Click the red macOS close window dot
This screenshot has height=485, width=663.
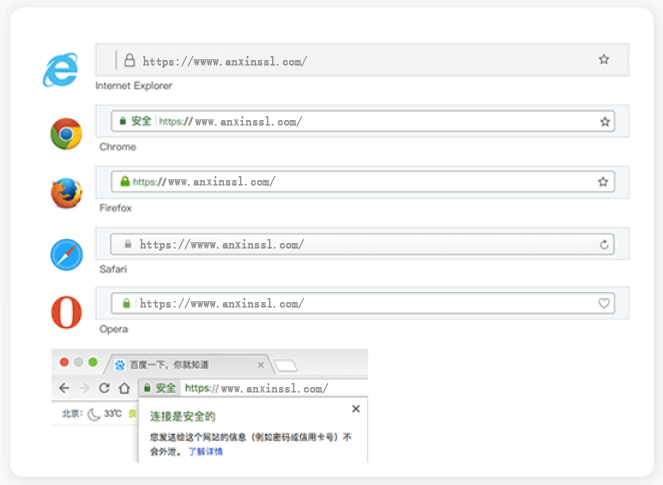(64, 362)
